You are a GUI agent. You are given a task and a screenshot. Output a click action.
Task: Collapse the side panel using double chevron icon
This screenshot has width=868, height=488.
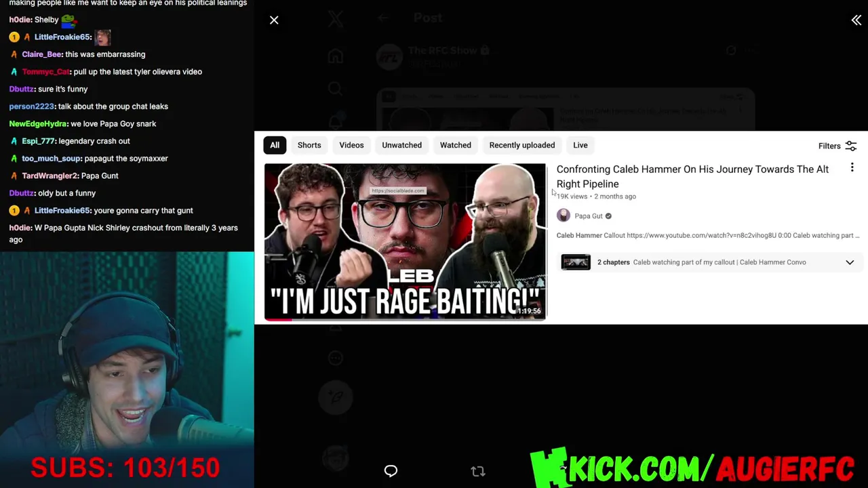click(856, 20)
